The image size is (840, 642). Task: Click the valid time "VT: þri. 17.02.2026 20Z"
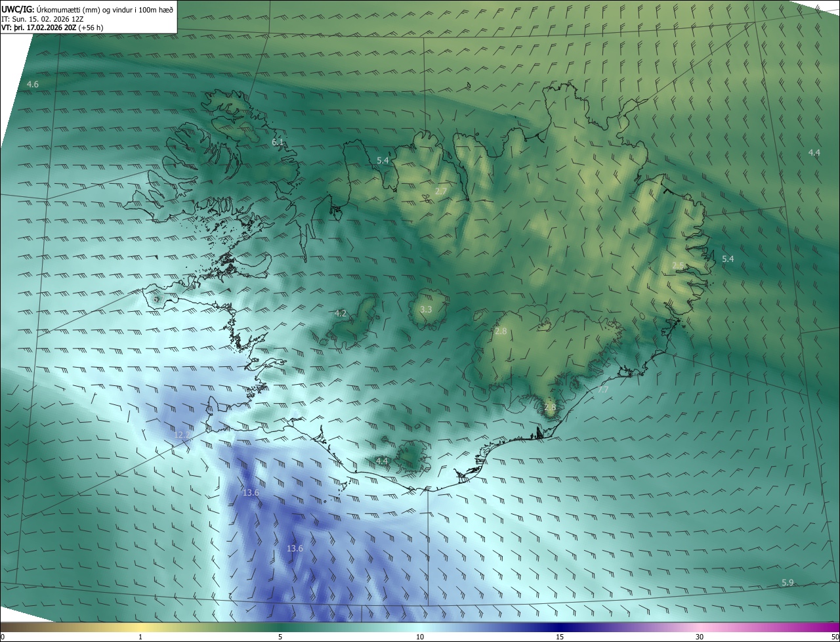[x=39, y=28]
